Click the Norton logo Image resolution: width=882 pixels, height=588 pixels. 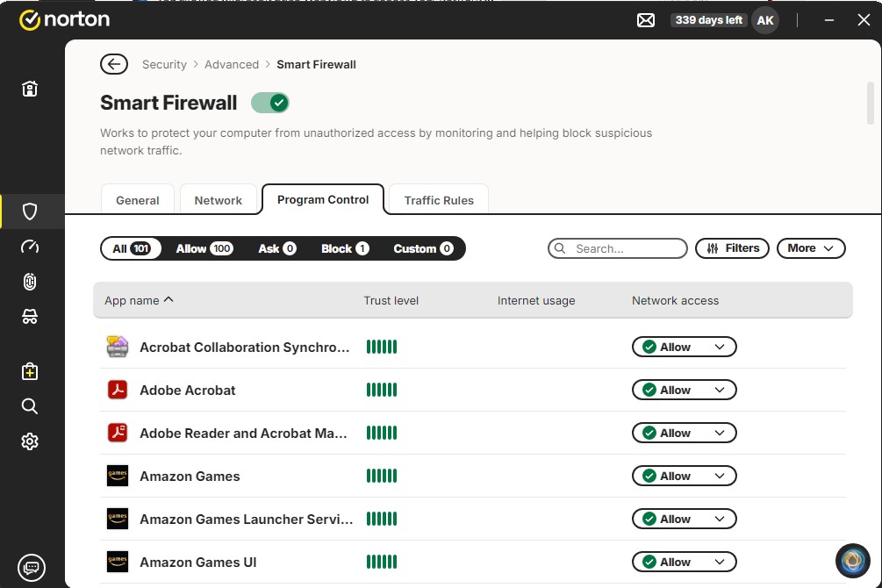(x=65, y=19)
